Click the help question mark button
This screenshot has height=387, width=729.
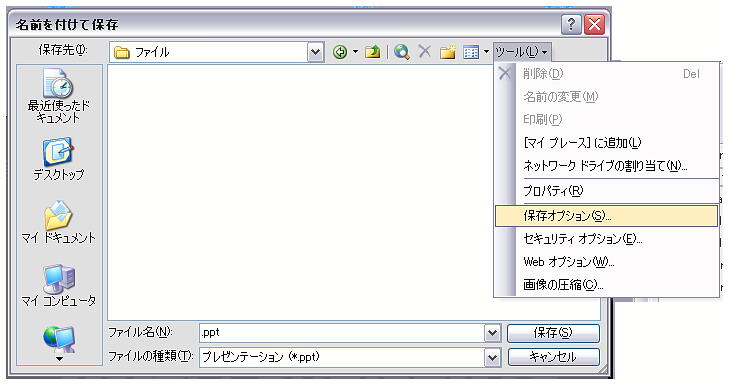click(x=571, y=24)
